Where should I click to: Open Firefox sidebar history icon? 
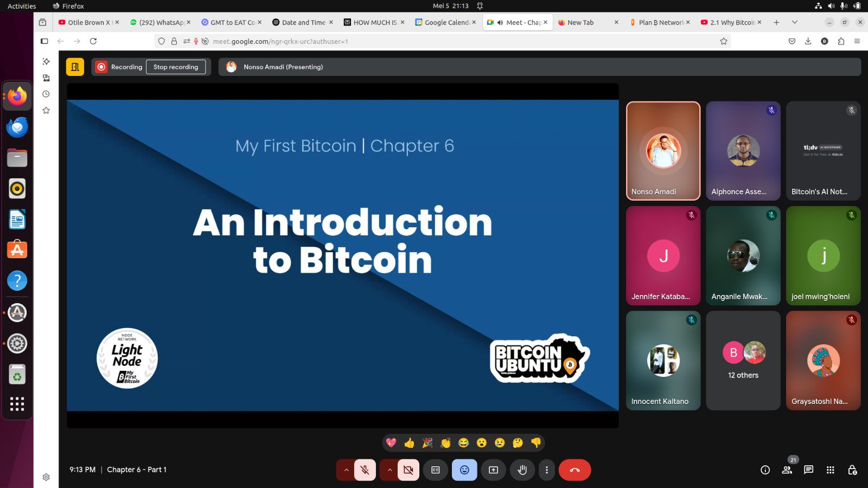[46, 94]
